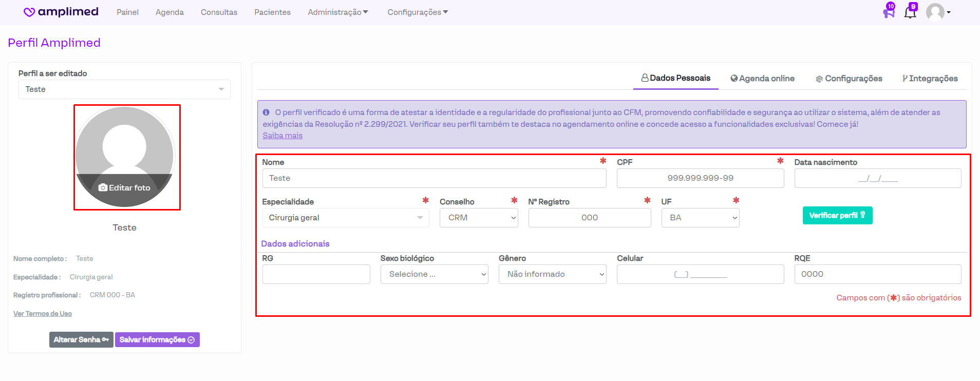This screenshot has width=980, height=381.
Task: Open the Perfil a ser editado dropdown
Action: pos(124,89)
